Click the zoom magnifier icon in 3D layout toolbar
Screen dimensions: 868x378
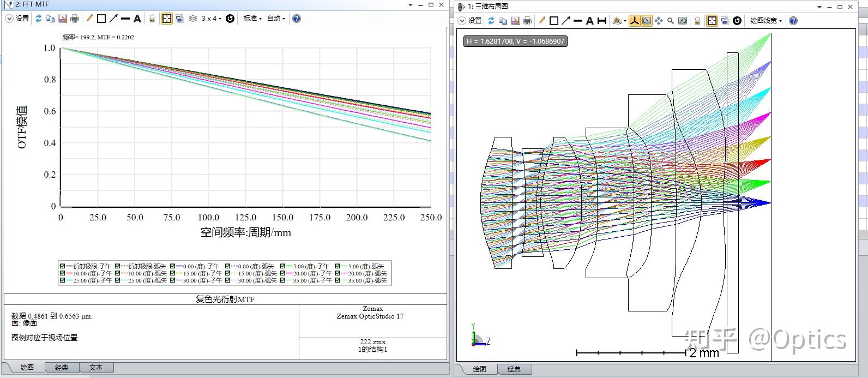point(671,21)
